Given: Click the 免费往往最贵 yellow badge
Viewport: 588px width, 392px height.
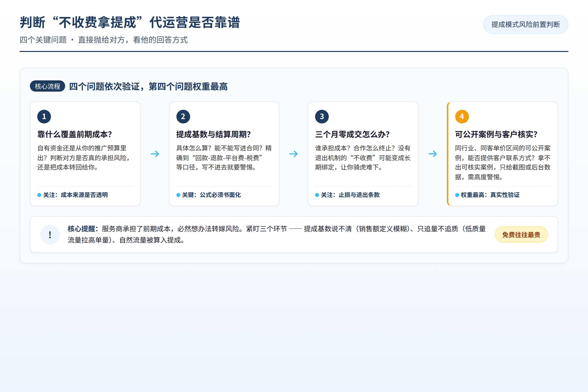Looking at the screenshot, I should 521,234.
